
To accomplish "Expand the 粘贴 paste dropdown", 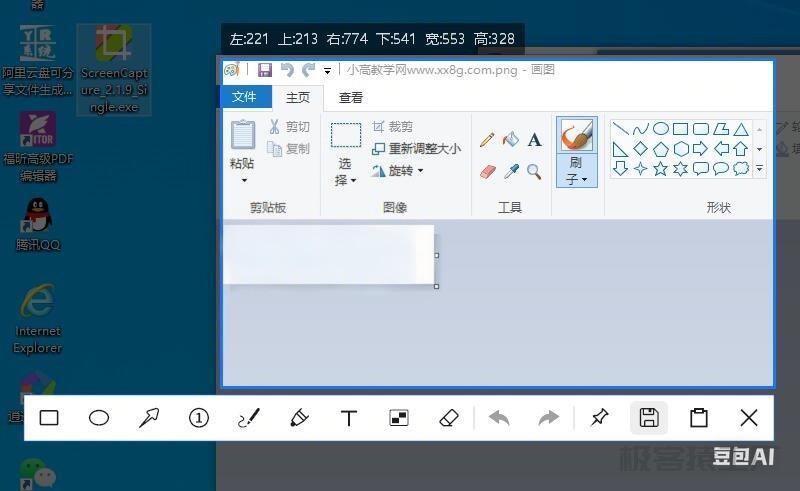I will click(243, 172).
